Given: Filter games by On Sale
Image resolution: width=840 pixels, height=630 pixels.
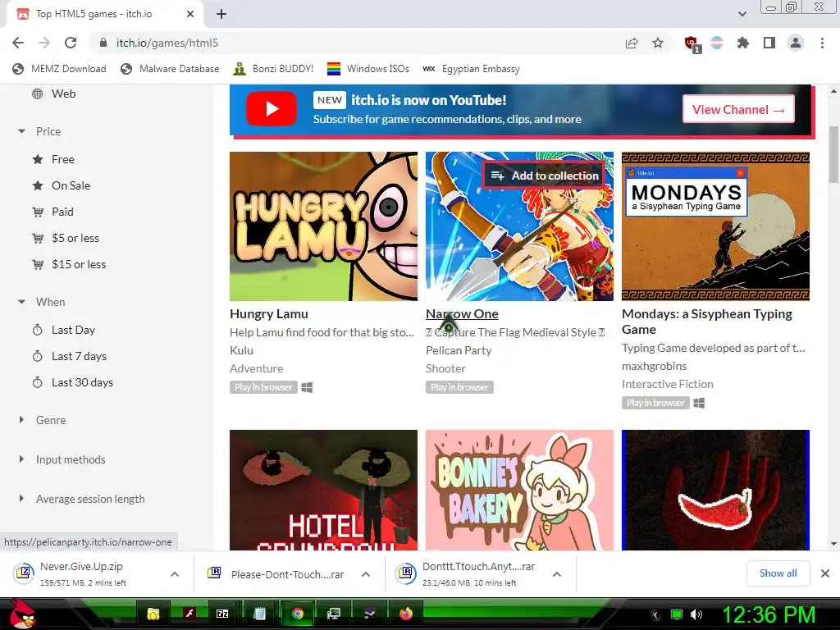Looking at the screenshot, I should tap(61, 185).
